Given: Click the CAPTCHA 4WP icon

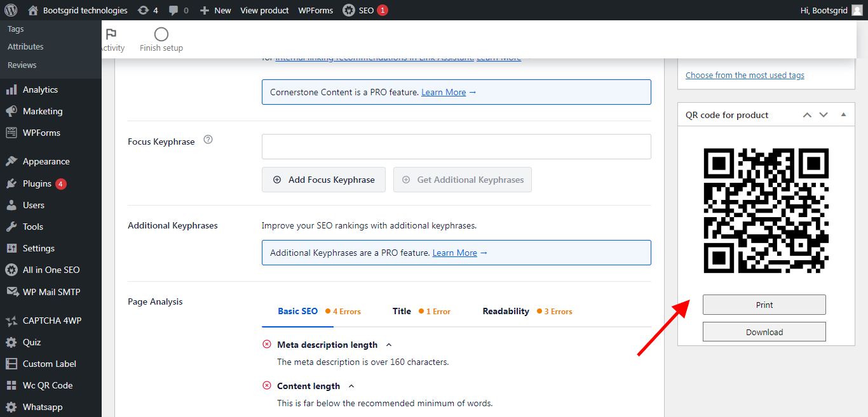Looking at the screenshot, I should pos(11,321).
